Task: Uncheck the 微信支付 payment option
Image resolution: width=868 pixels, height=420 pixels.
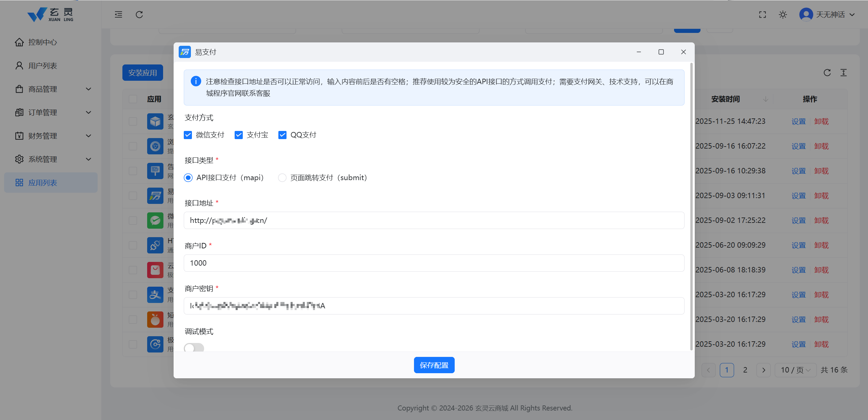Action: [188, 135]
